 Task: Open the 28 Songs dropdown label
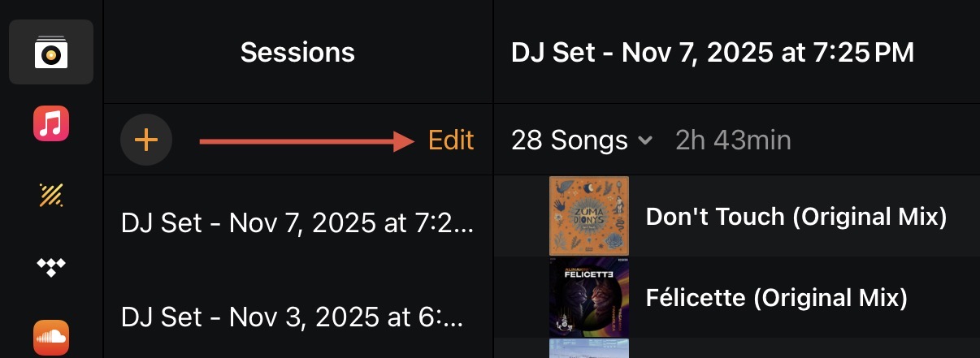click(x=569, y=140)
